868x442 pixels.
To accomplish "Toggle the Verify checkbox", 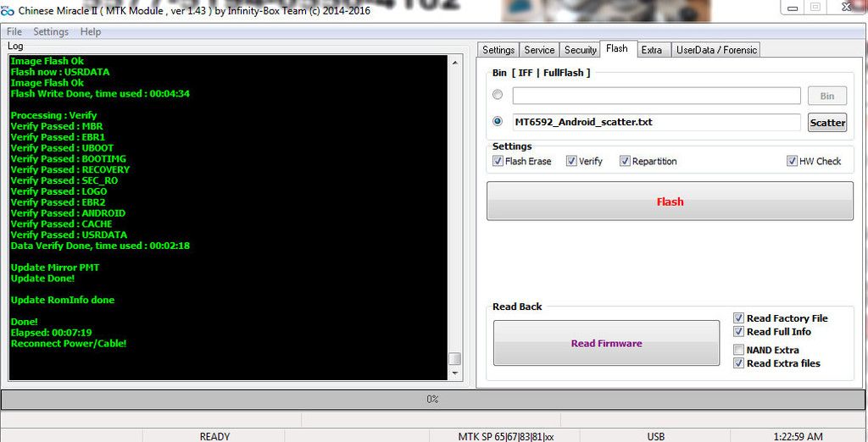I will (x=572, y=161).
